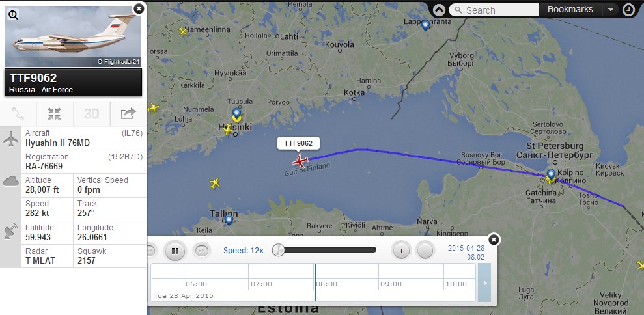Viewport: 644px width, 315px height.
Task: Click the center-on-aircraft arrows icon
Action: click(54, 114)
